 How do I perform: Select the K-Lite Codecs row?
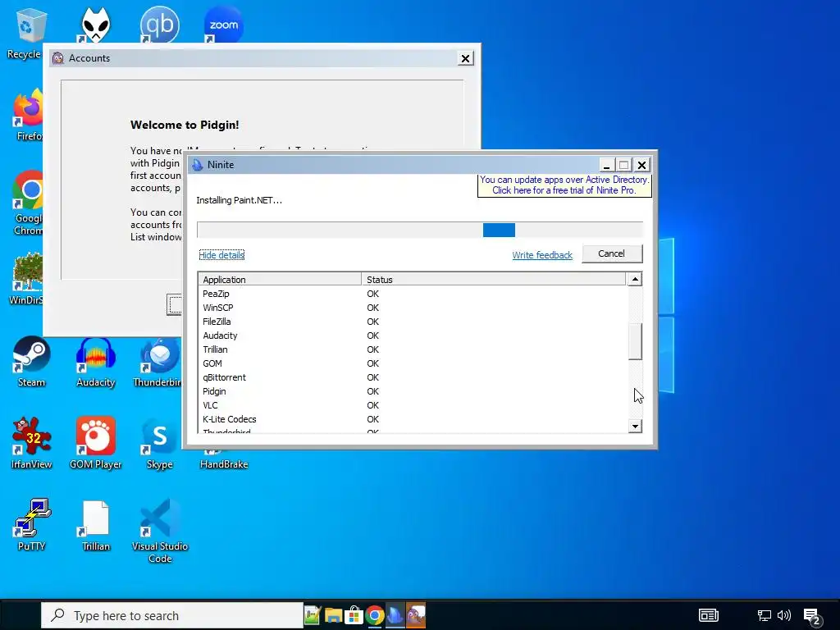[412, 419]
